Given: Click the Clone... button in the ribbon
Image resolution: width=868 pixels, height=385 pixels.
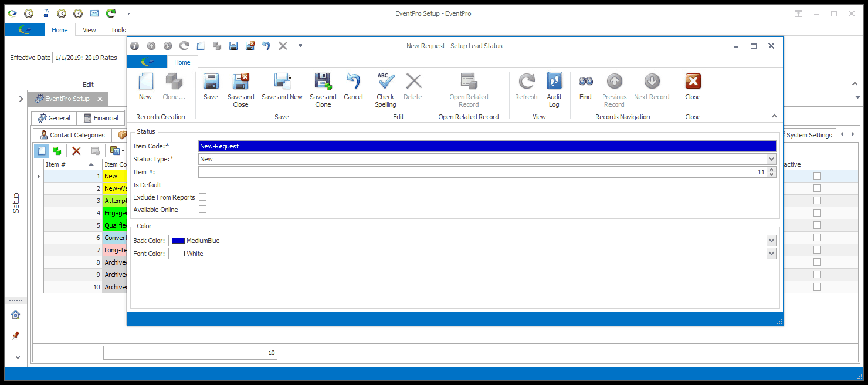Looking at the screenshot, I should coord(174,87).
